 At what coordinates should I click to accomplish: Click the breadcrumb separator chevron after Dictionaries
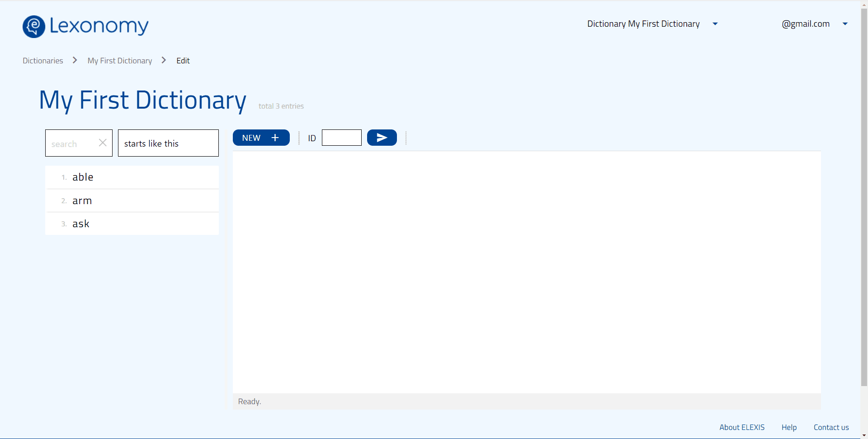tap(74, 60)
